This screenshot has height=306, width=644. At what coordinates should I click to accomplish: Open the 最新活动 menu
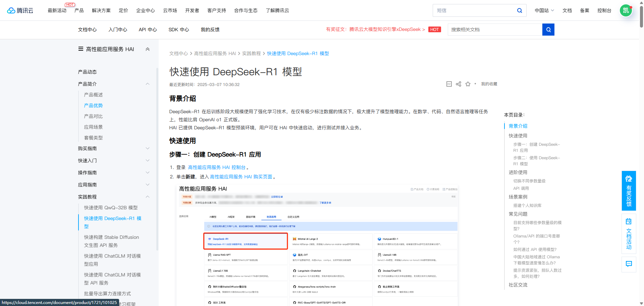click(57, 10)
